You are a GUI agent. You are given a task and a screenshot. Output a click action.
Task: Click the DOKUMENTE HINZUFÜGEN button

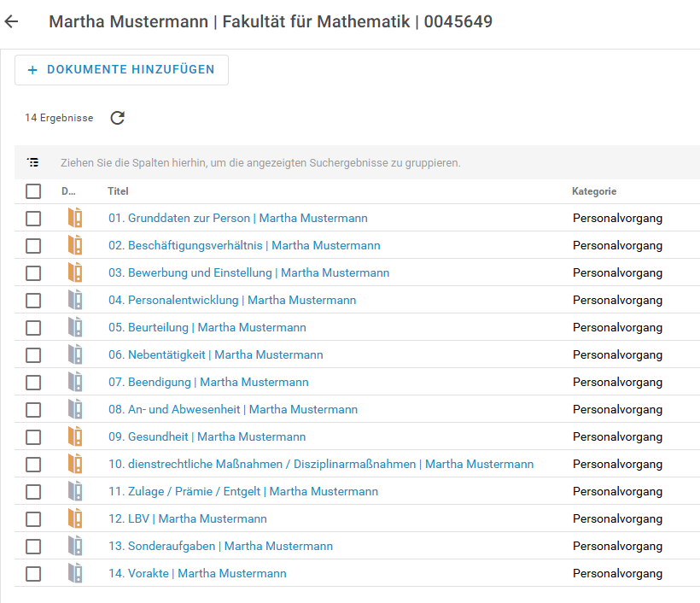coord(121,70)
